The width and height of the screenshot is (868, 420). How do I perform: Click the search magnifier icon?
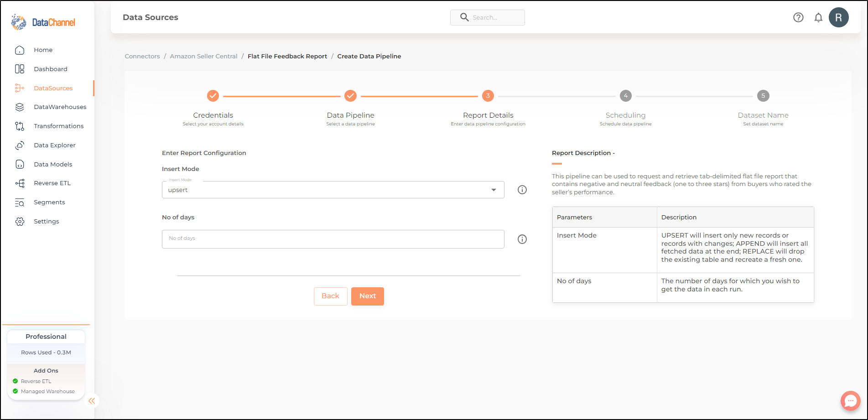point(464,17)
